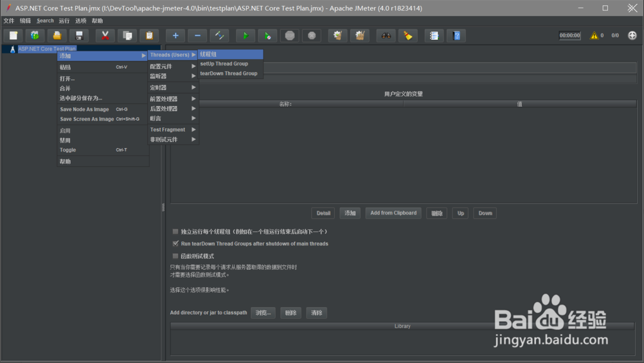Click the Reset search icon
644x363 pixels.
tap(408, 36)
